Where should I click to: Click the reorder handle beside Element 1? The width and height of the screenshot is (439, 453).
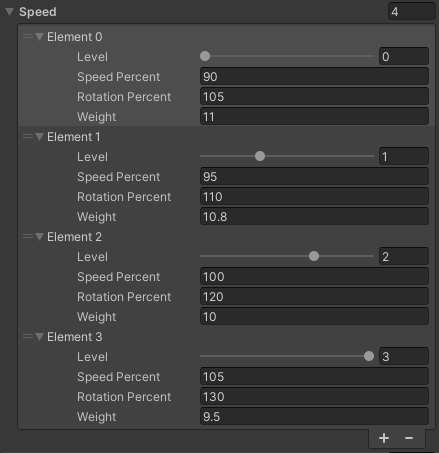coord(28,136)
